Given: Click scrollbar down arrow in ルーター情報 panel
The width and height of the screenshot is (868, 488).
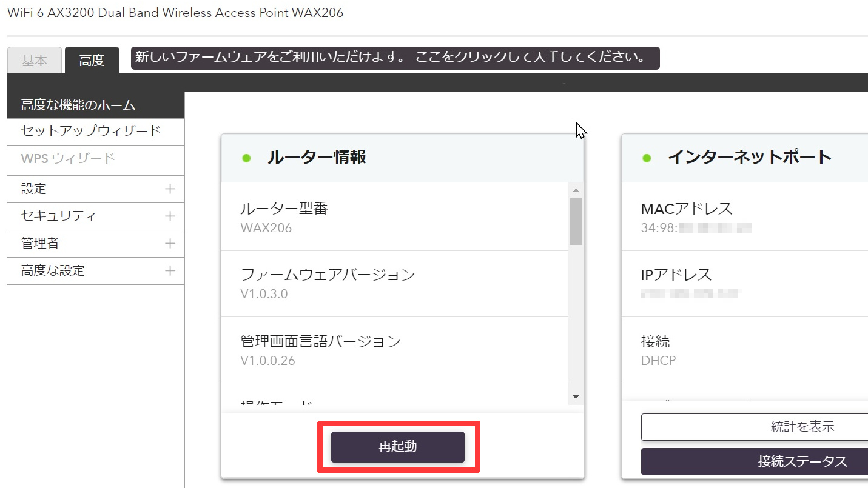Looking at the screenshot, I should [576, 397].
